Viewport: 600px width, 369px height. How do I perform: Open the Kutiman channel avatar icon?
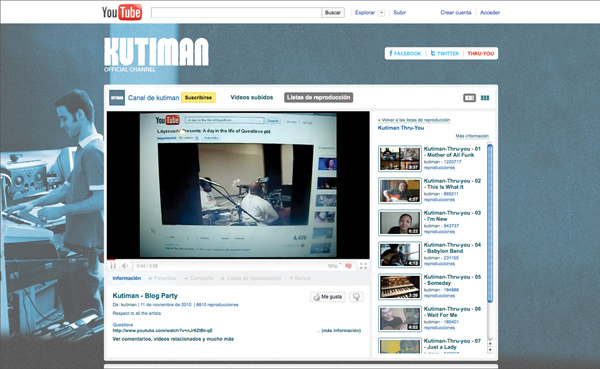[x=117, y=98]
